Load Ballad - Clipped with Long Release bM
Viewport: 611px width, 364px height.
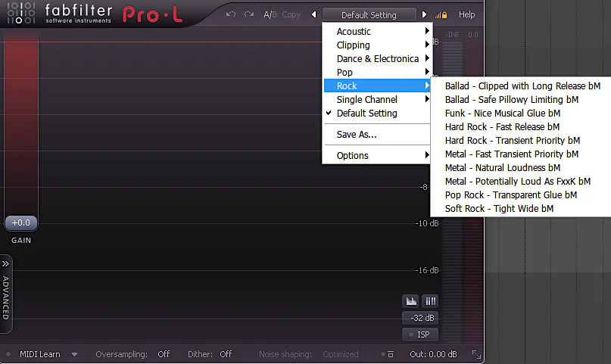click(x=522, y=86)
